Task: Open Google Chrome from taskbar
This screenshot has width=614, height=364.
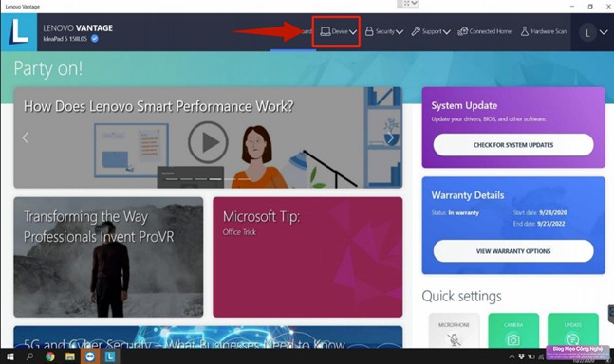Action: tap(49, 356)
